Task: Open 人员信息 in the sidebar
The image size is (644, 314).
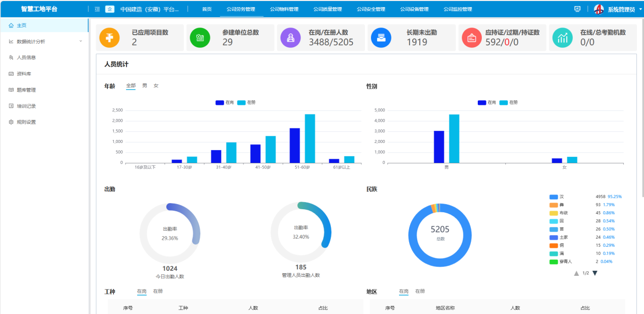Action: pyautogui.click(x=26, y=58)
